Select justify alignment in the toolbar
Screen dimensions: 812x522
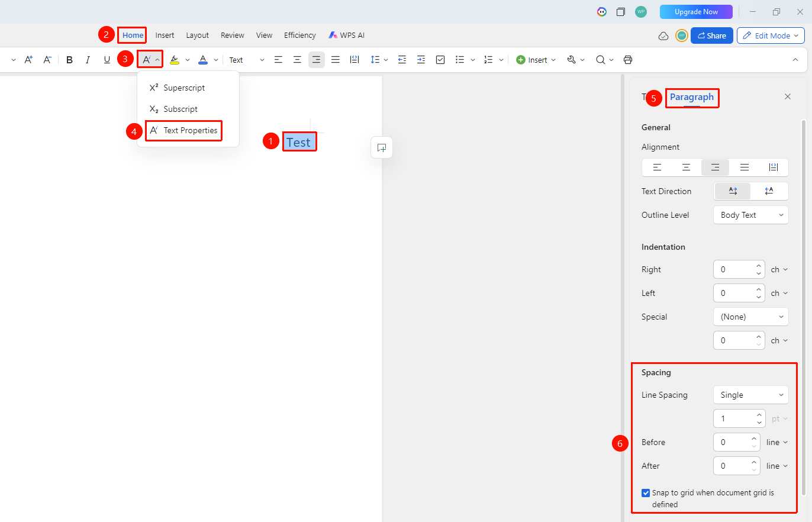(336, 60)
